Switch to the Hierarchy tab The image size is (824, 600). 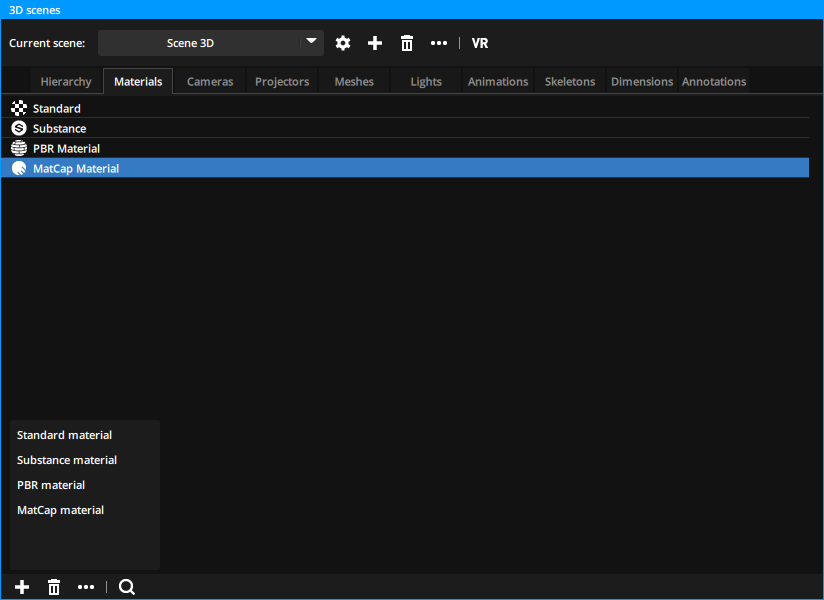click(66, 81)
